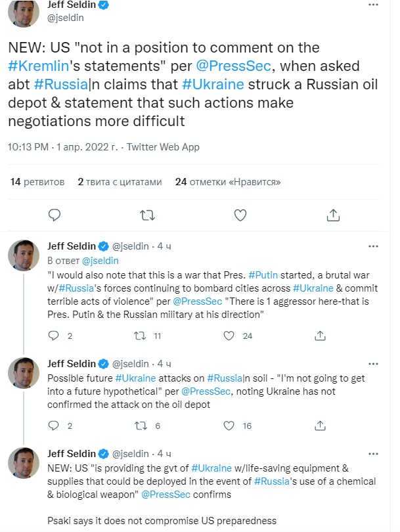Like the reply about Putin starting the war

229,336
